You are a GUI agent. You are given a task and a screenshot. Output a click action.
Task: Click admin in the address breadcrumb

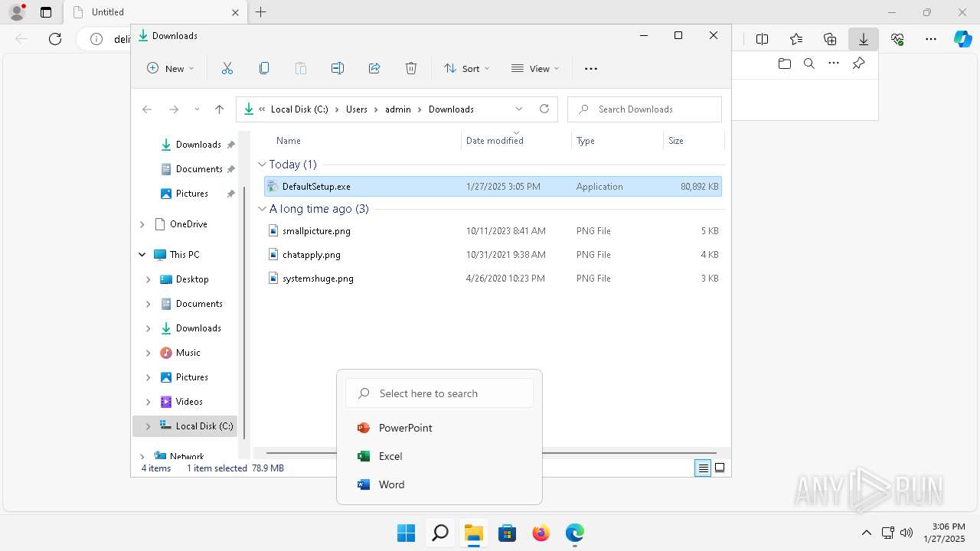pos(398,109)
